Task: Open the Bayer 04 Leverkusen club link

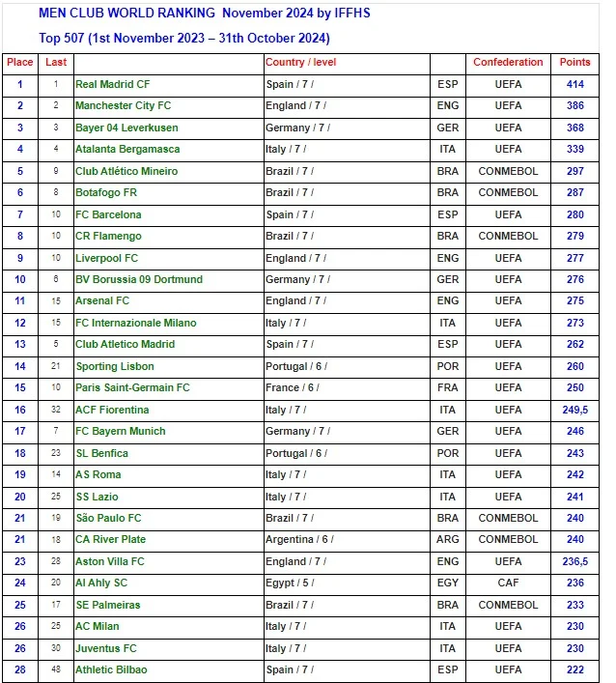Action: coord(126,128)
